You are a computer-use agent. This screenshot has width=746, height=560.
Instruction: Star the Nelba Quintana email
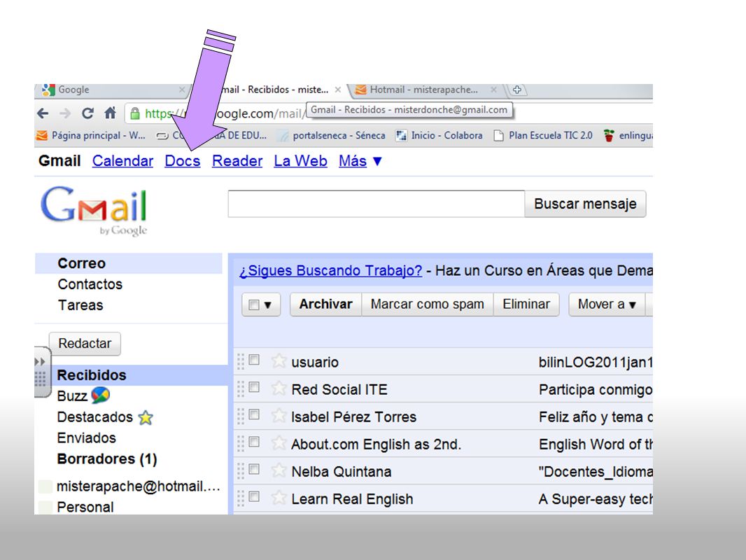pyautogui.click(x=279, y=470)
